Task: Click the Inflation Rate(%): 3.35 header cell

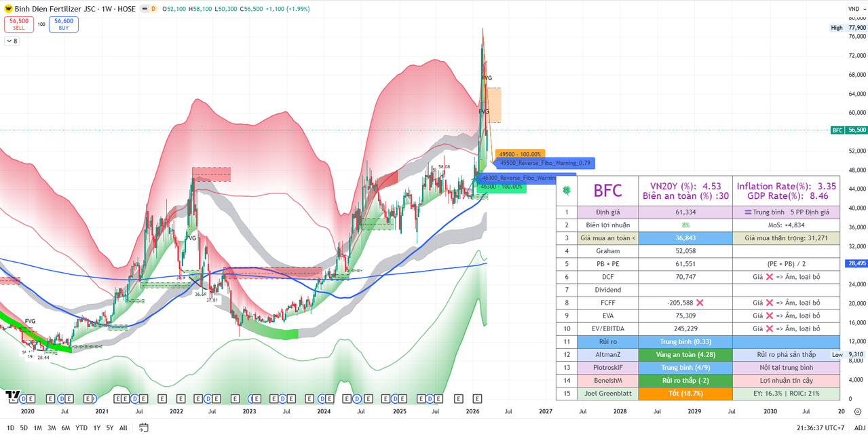Action: pyautogui.click(x=787, y=191)
